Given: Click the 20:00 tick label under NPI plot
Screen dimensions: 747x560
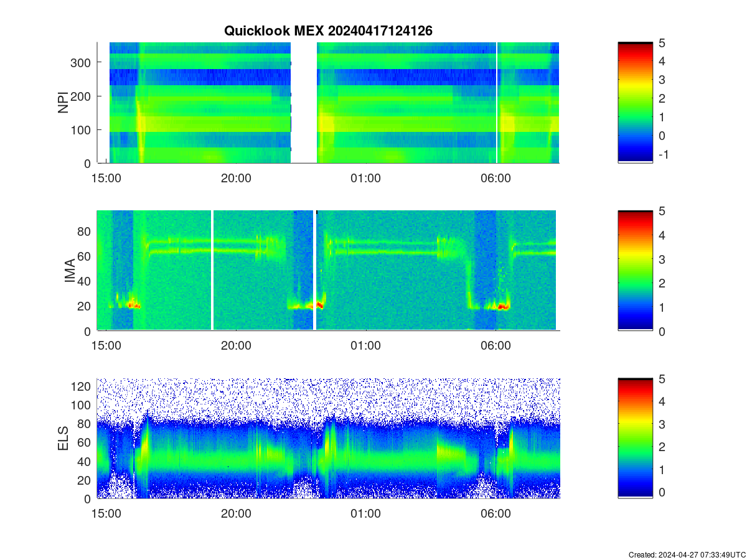Looking at the screenshot, I should [x=236, y=178].
